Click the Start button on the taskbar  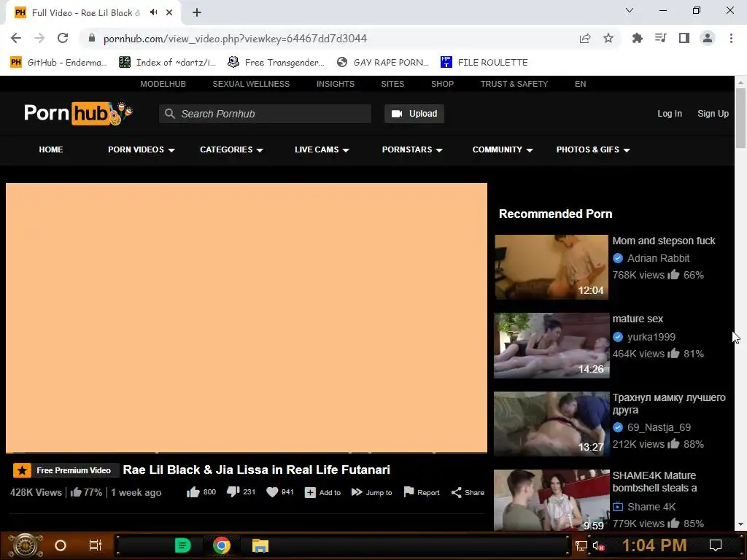(26, 545)
